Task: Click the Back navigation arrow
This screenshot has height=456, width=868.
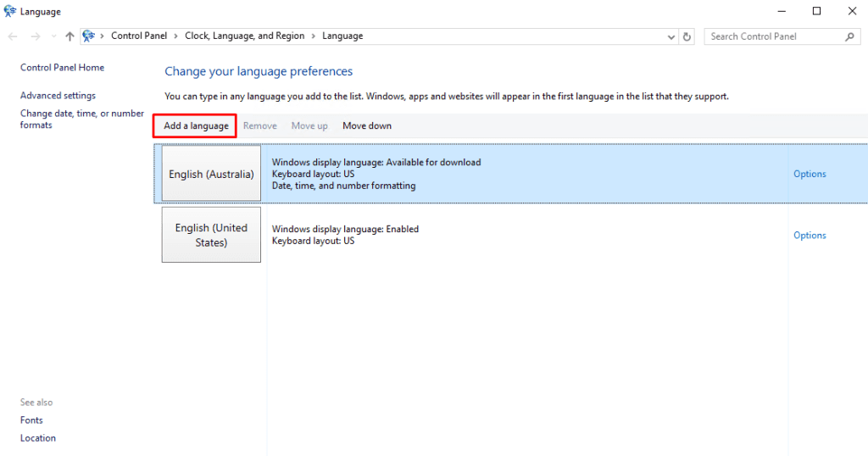Action: tap(13, 36)
